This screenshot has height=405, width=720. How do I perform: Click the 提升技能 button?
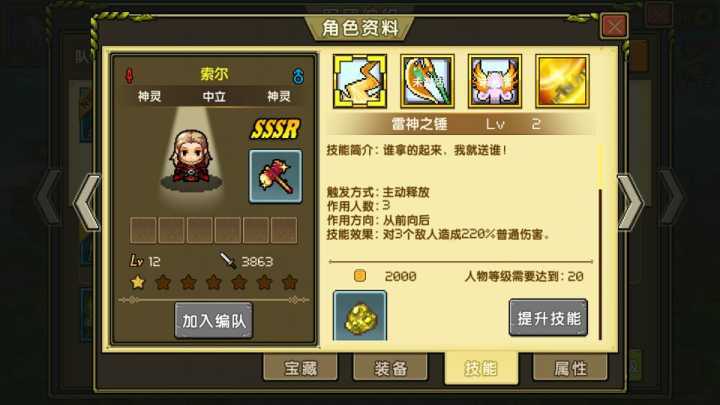click(x=548, y=318)
